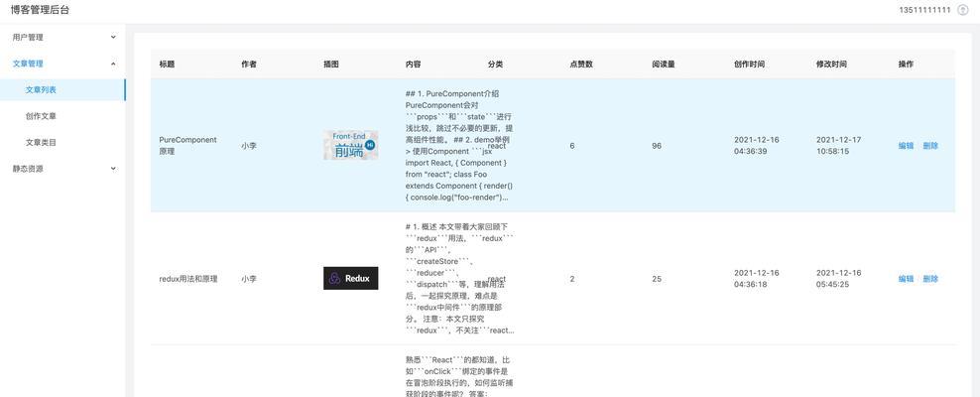Click the 阅读量 column header

tap(664, 65)
